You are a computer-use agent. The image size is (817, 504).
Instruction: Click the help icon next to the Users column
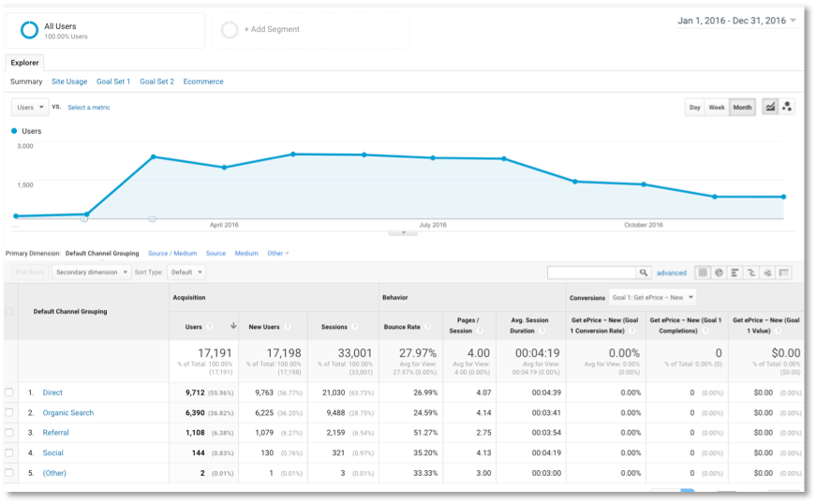point(210,327)
